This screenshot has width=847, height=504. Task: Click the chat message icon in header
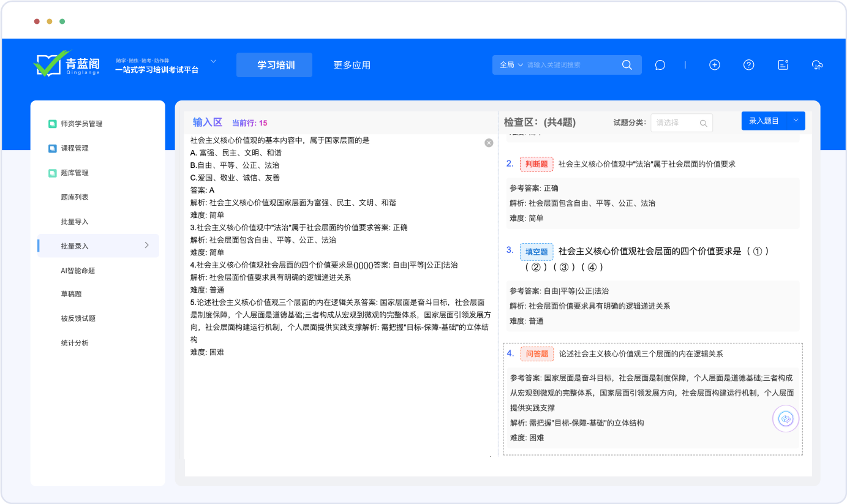point(660,65)
